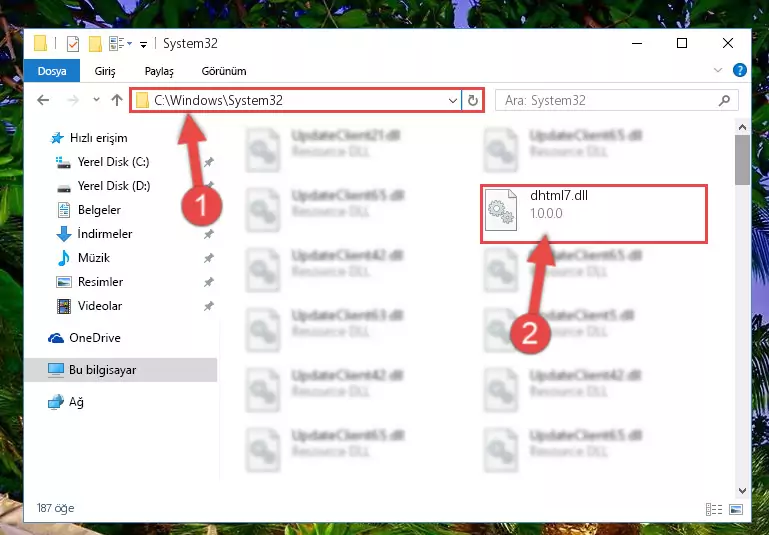Open the blue Help question mark icon
Image resolution: width=769 pixels, height=535 pixels.
coord(740,70)
